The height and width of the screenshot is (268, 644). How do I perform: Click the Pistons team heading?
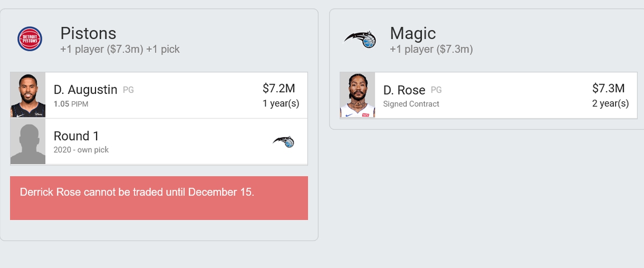click(88, 33)
